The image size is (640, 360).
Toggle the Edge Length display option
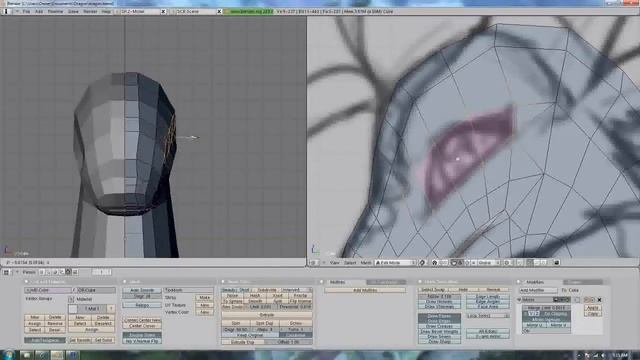[488, 296]
